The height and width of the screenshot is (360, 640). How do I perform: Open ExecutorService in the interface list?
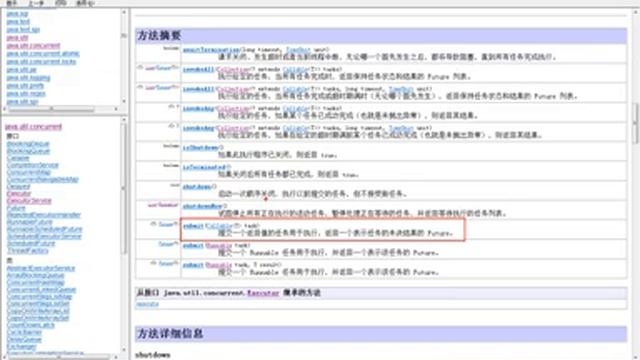tap(29, 201)
